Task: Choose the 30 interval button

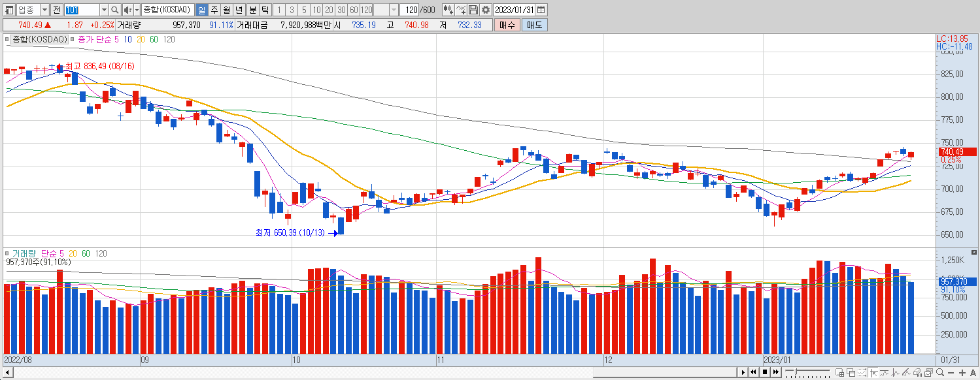Action: tap(341, 10)
